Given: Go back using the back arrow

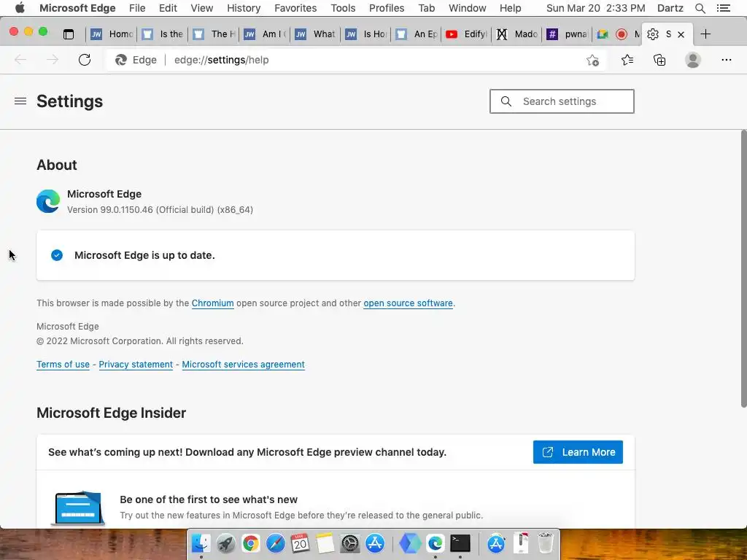Looking at the screenshot, I should point(20,60).
